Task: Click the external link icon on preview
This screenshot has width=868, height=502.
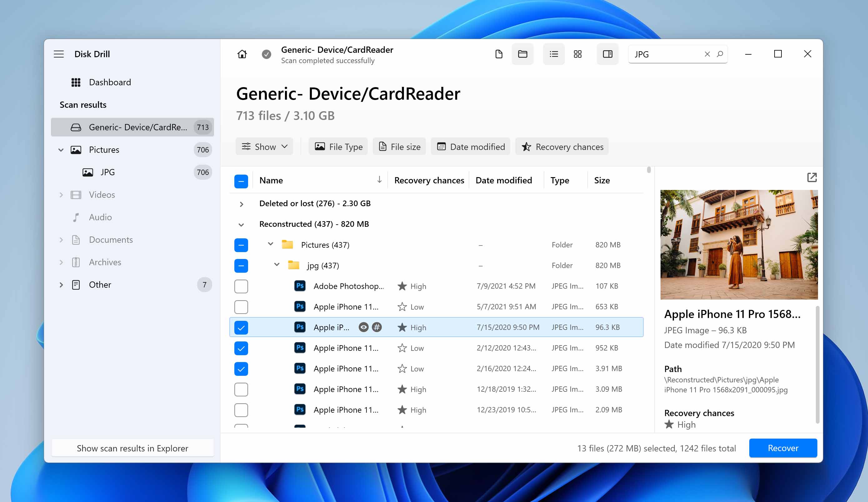Action: pos(812,177)
